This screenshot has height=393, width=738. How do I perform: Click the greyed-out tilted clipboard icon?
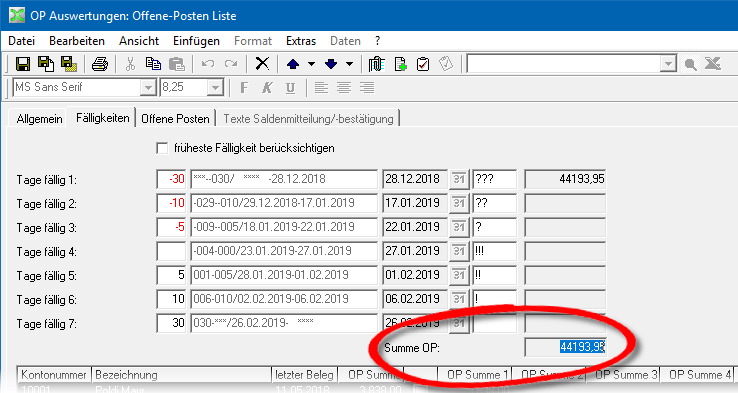[446, 64]
